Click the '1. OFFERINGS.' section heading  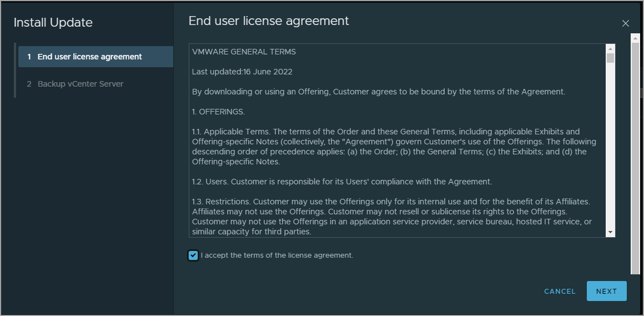219,112
